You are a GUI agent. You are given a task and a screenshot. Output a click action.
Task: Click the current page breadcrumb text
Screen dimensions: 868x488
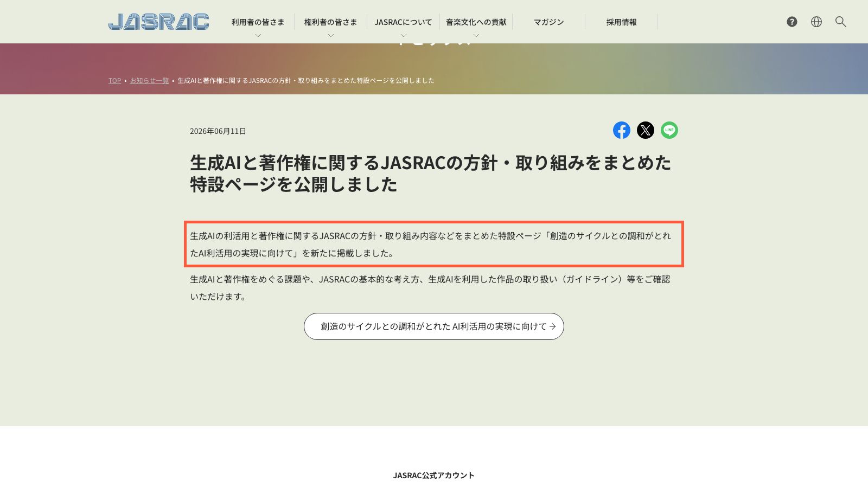point(306,81)
